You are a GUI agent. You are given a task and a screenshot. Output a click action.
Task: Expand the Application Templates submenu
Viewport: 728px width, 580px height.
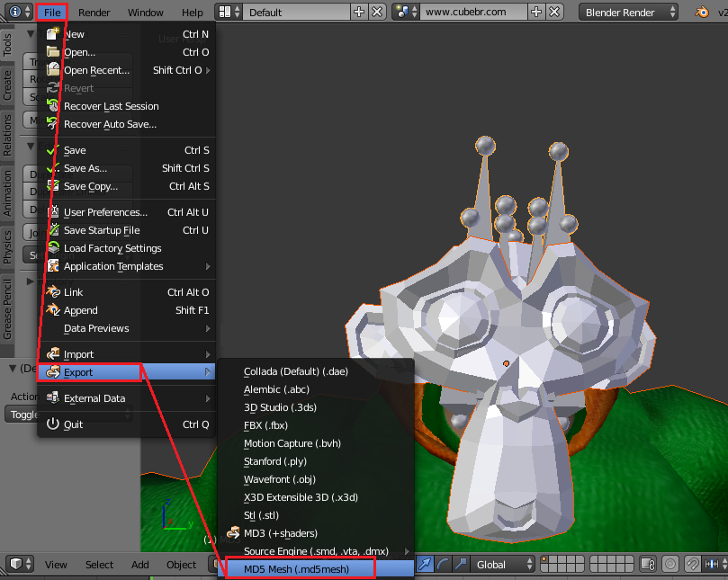coord(127,266)
